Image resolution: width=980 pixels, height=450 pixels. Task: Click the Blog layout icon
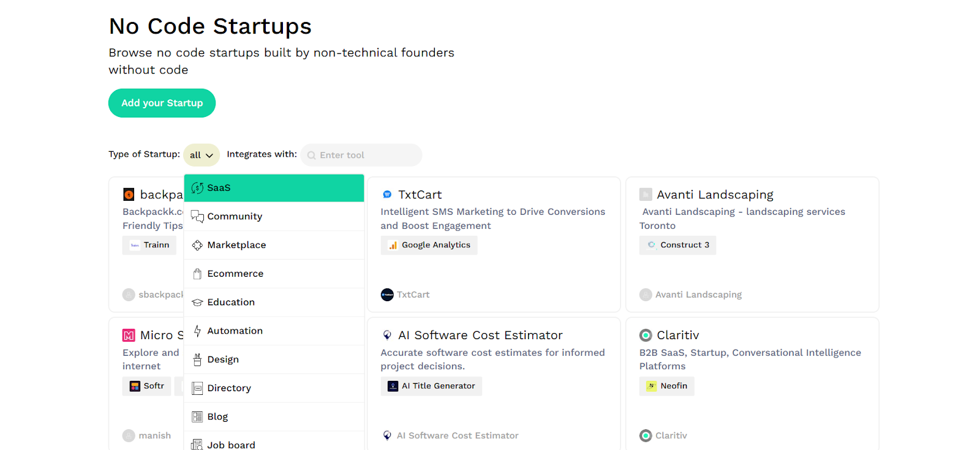click(x=197, y=417)
